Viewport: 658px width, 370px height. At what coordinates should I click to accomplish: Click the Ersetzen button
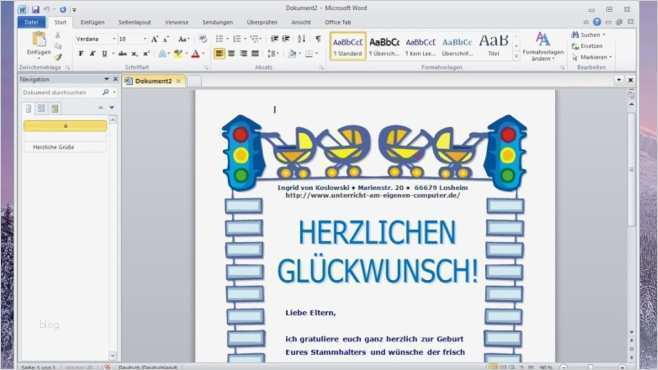pos(588,46)
